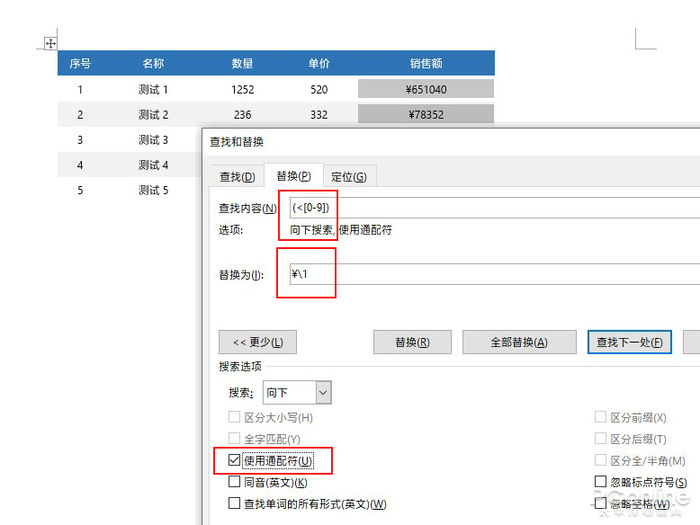Screen dimensions: 700x525
Task: Click the 查找下一处(F) button
Action: point(629,342)
